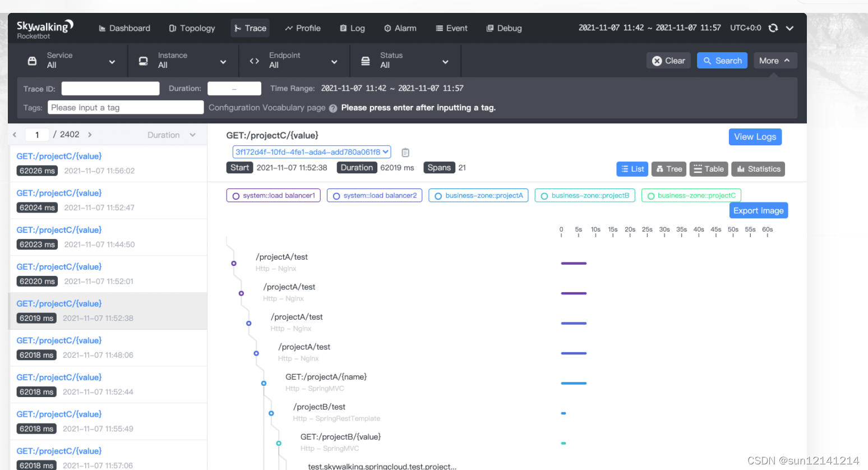Viewport: 868px width, 470px height.
Task: Open the trace ID selector dropdown
Action: (312, 152)
